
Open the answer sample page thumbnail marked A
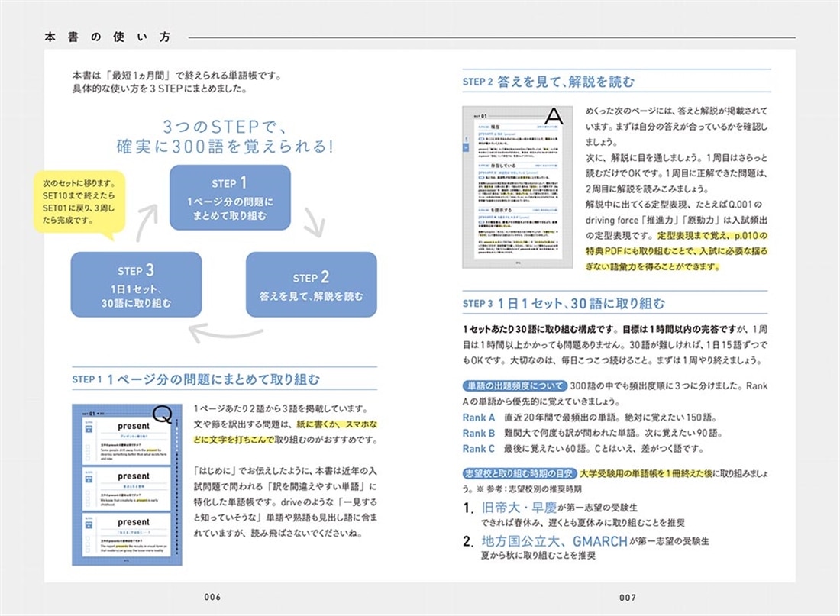point(518,187)
